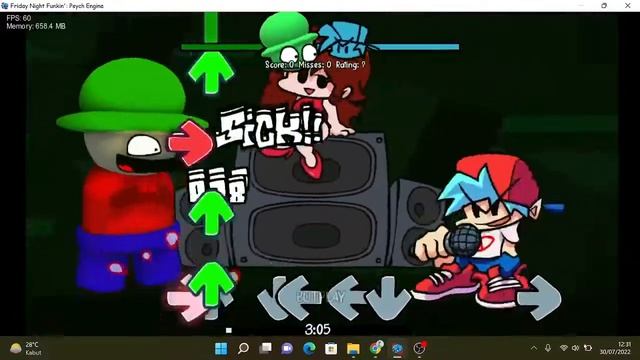Open Google Chrome from the taskbar
The height and width of the screenshot is (360, 640).
pos(376,348)
